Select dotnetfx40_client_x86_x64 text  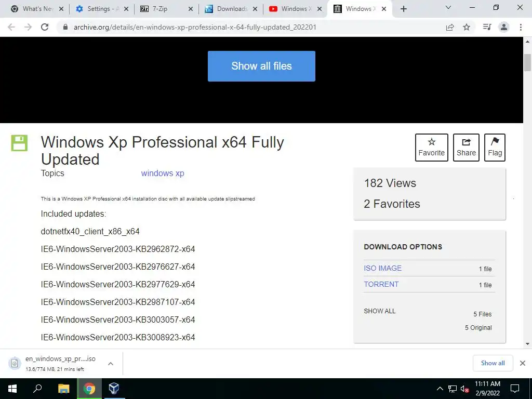click(x=90, y=231)
